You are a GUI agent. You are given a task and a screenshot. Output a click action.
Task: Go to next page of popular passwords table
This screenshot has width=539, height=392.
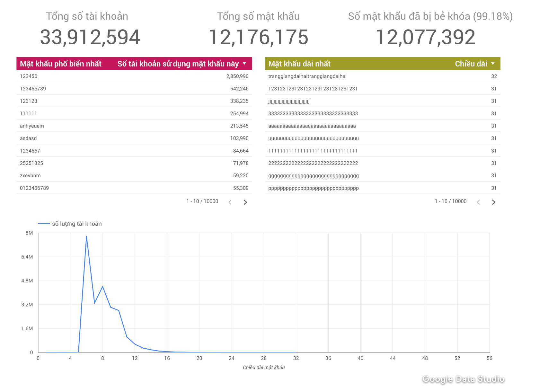tap(245, 202)
